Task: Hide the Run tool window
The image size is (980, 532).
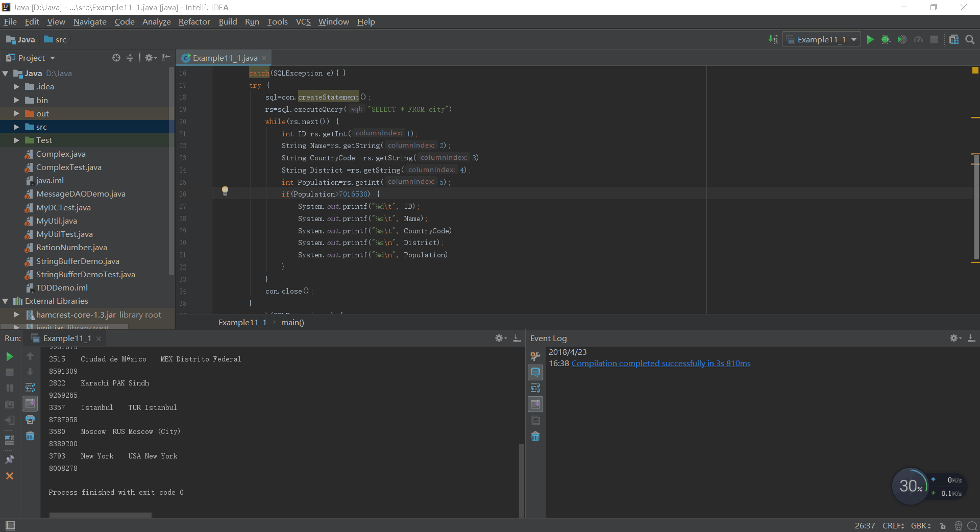Action: coord(517,338)
